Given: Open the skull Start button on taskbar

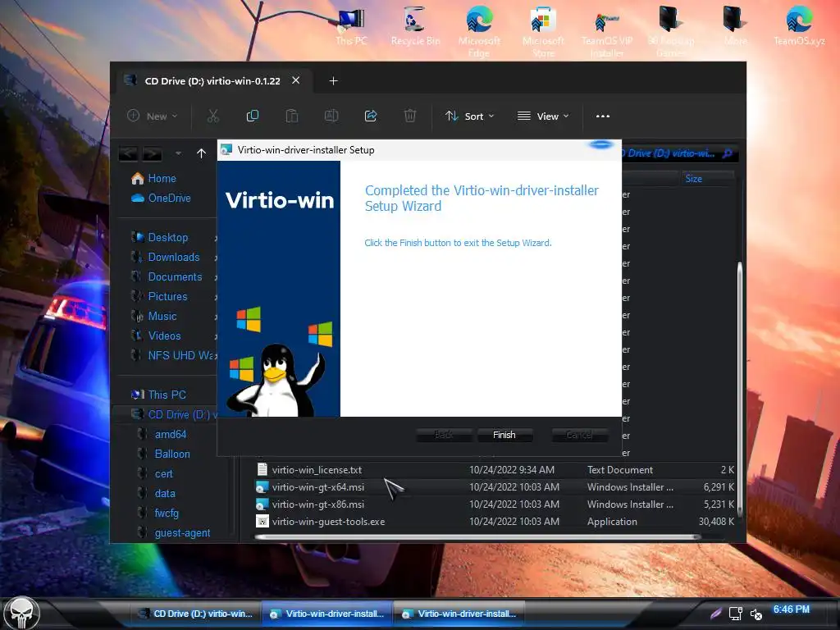Looking at the screenshot, I should click(21, 612).
